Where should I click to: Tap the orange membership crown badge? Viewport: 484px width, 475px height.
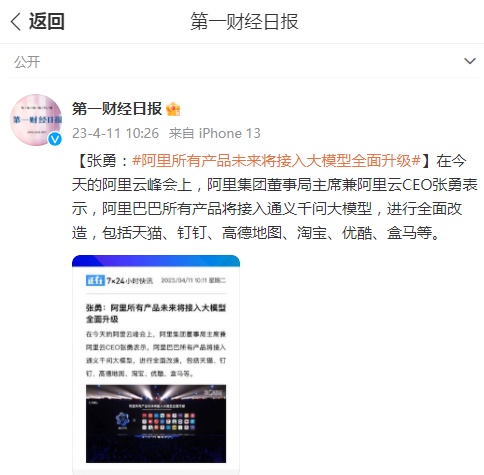[x=173, y=109]
